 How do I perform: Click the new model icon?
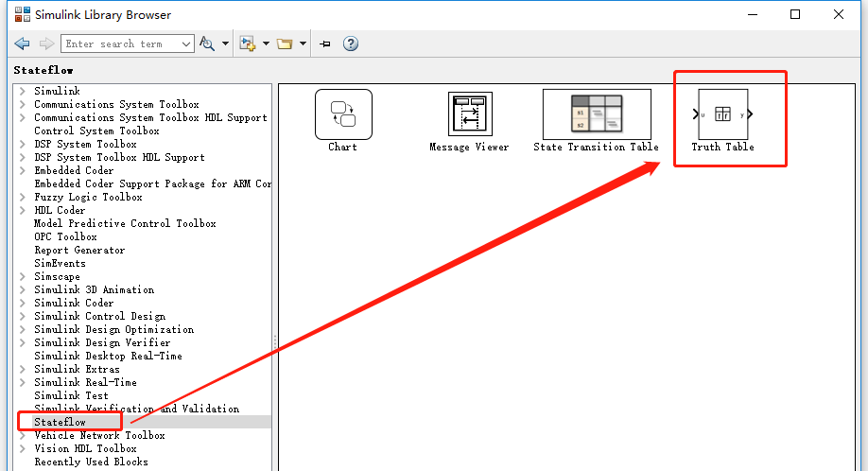coord(248,44)
